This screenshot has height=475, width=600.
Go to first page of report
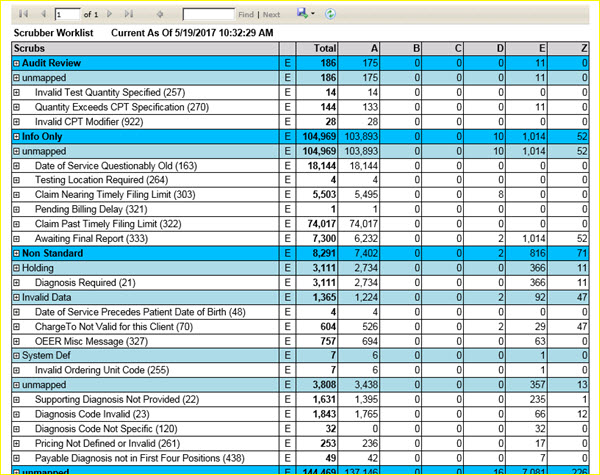click(x=22, y=15)
